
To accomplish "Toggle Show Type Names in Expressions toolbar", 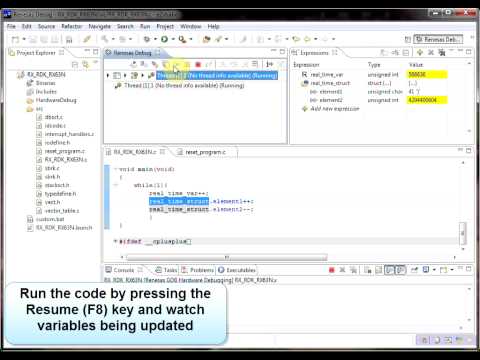I will 384,52.
